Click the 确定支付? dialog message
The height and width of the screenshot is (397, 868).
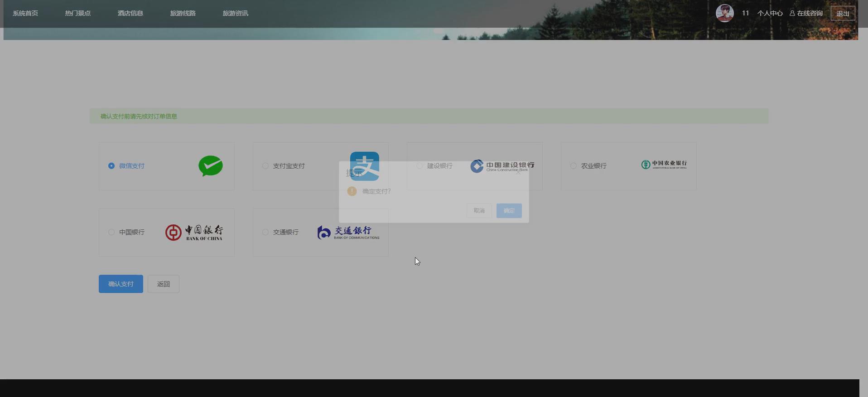[376, 191]
